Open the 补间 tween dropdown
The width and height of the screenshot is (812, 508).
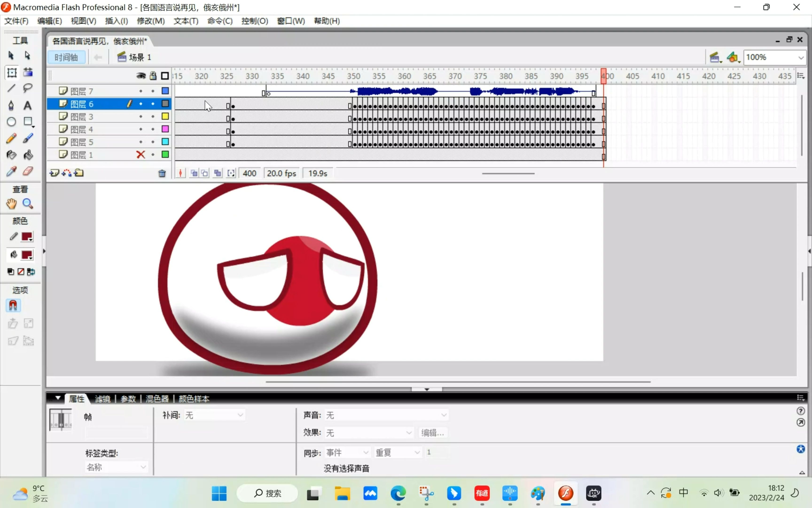(215, 415)
